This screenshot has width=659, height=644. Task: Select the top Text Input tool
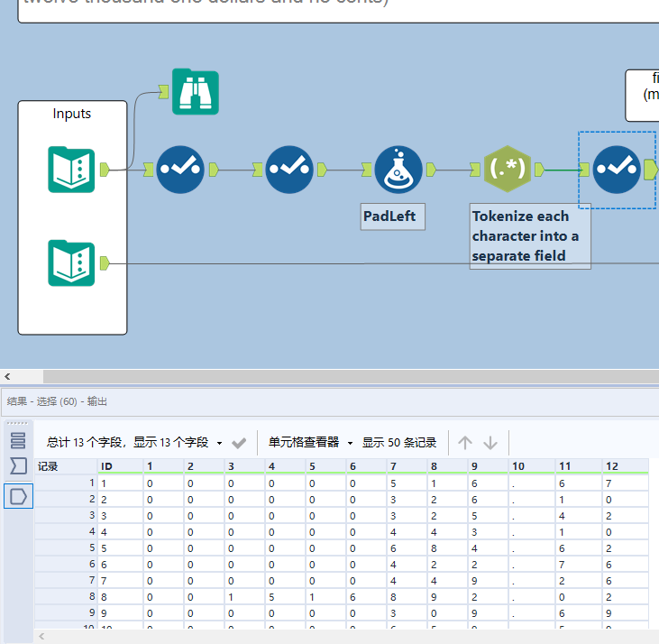tap(71, 170)
